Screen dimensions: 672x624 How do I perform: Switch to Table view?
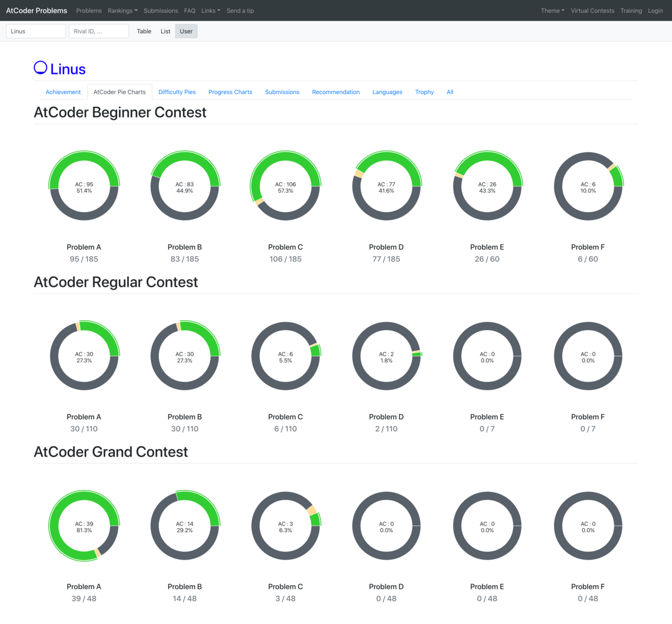144,31
